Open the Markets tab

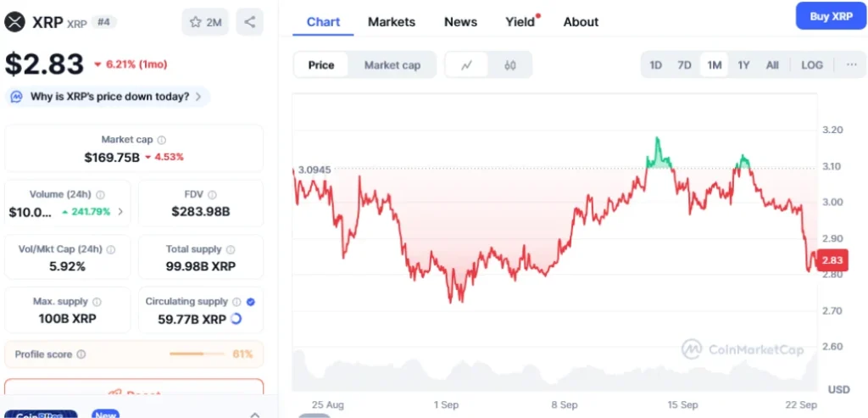pos(392,22)
